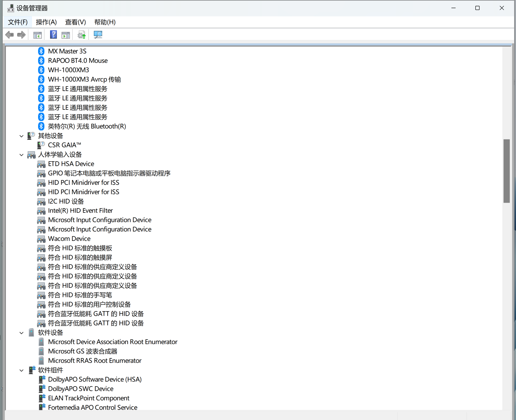
Task: Click the CSR GAIA unknown device icon
Action: [41, 145]
